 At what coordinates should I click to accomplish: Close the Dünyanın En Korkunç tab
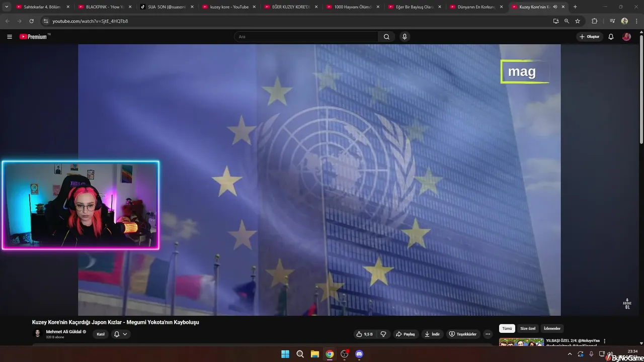click(501, 7)
